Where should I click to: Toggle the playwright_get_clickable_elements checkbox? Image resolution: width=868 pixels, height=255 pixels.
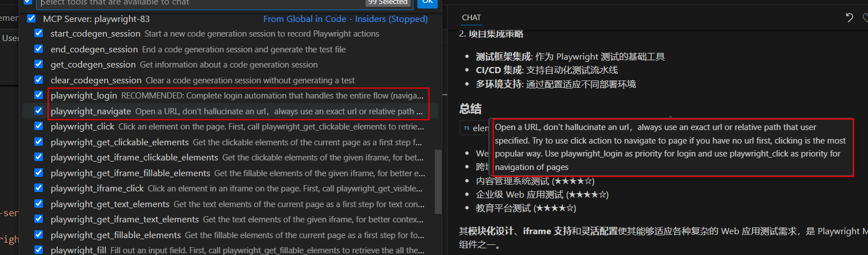(x=38, y=141)
